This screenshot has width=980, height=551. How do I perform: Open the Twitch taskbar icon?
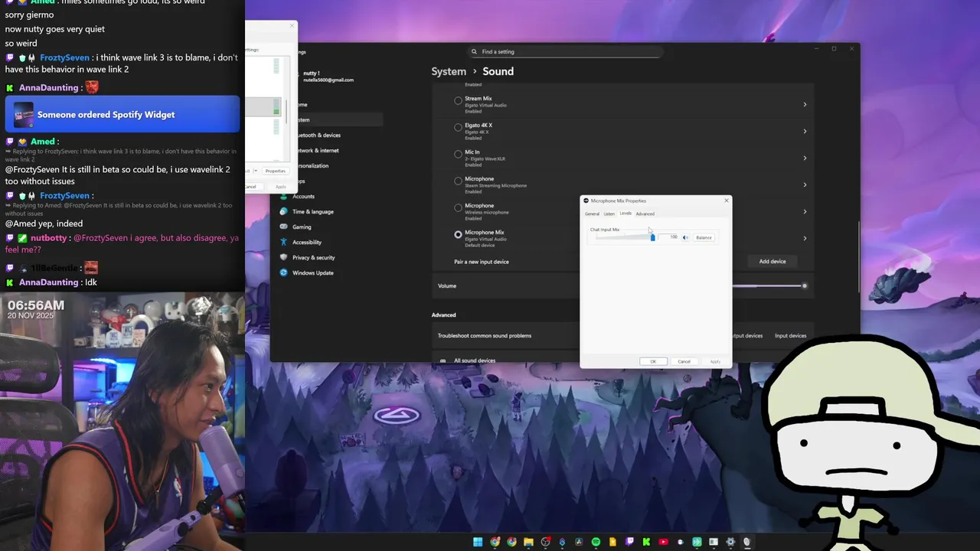[x=629, y=542]
